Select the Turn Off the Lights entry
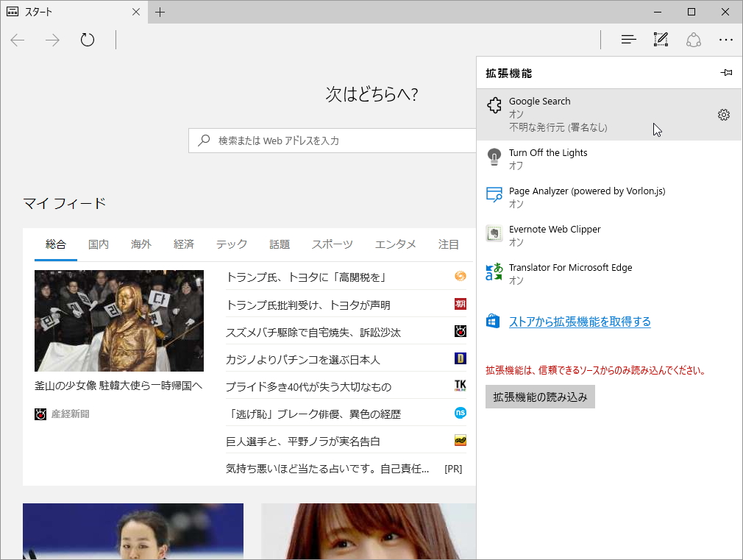 (x=609, y=159)
